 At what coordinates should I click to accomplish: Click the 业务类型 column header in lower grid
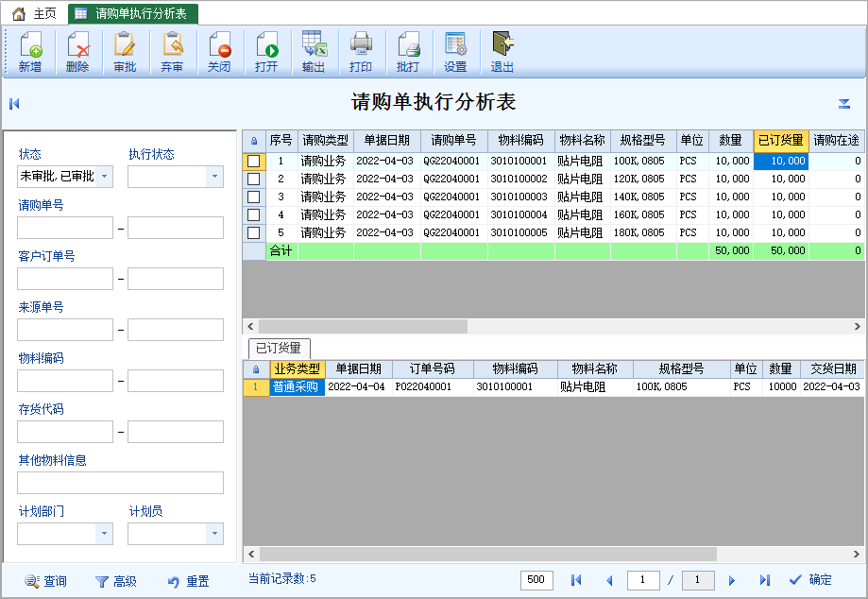[x=298, y=369]
